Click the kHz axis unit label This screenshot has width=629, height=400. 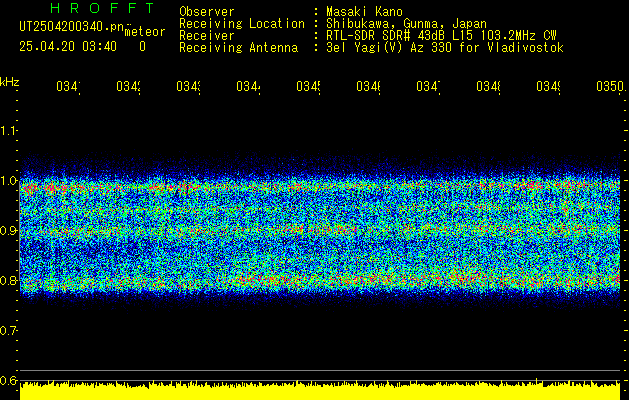click(9, 82)
